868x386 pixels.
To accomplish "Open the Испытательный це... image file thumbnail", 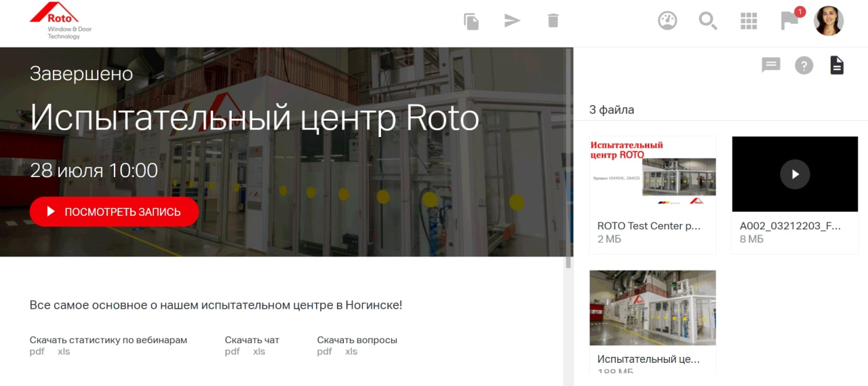I will 653,308.
